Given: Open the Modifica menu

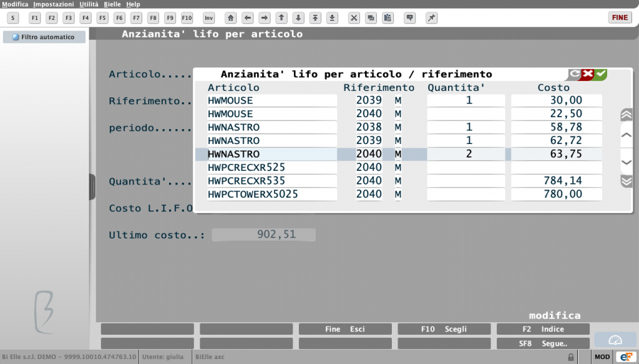Looking at the screenshot, I should pos(15,4).
